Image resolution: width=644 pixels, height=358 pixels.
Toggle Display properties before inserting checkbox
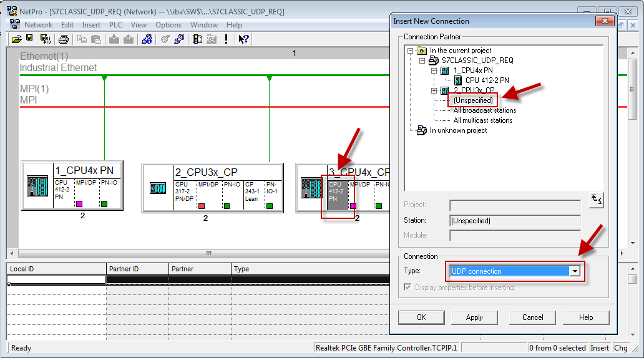[x=408, y=288]
